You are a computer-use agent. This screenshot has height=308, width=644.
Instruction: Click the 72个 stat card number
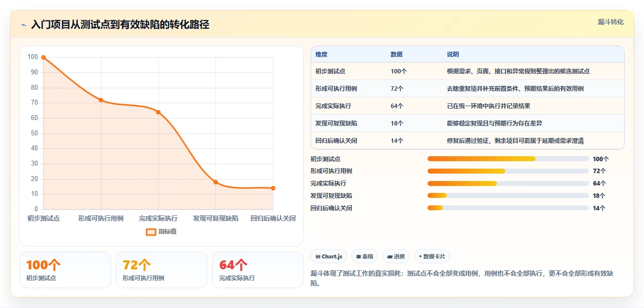(x=137, y=265)
